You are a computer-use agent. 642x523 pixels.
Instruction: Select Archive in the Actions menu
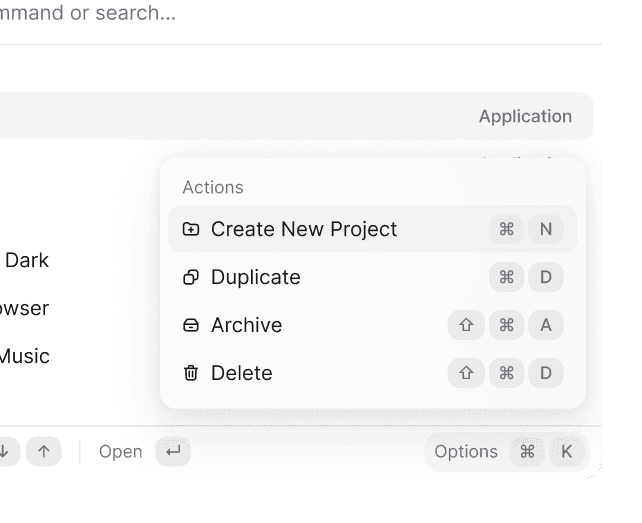pyautogui.click(x=247, y=325)
